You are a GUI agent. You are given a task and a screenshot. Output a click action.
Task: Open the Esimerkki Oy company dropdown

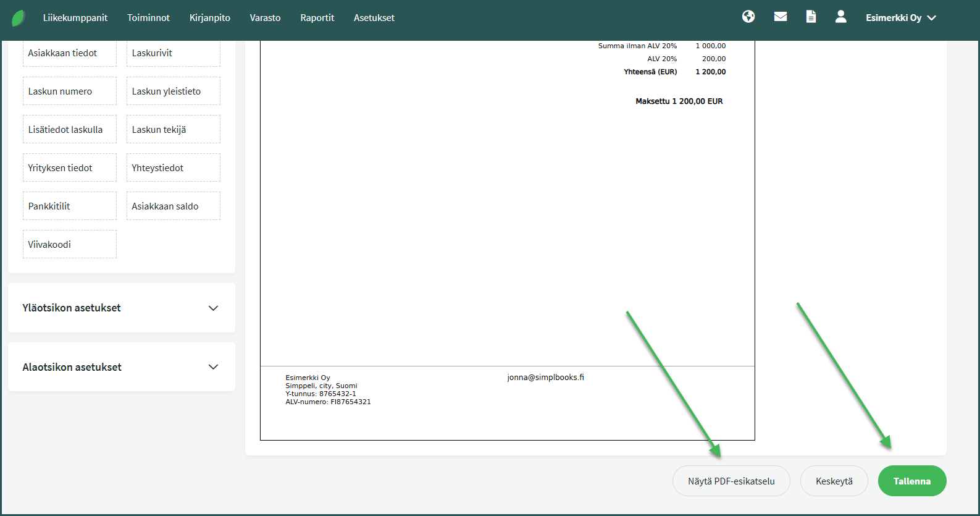pos(900,18)
